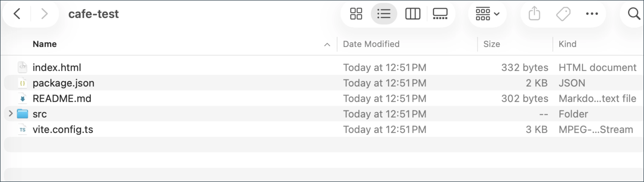The height and width of the screenshot is (182, 644).
Task: Open the More actions ellipsis menu
Action: coord(592,14)
